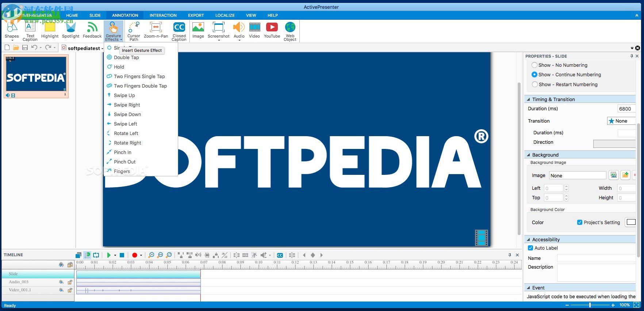Open the record options dropdown arrow
Viewport: 644px width, 311px height.
pos(141,255)
